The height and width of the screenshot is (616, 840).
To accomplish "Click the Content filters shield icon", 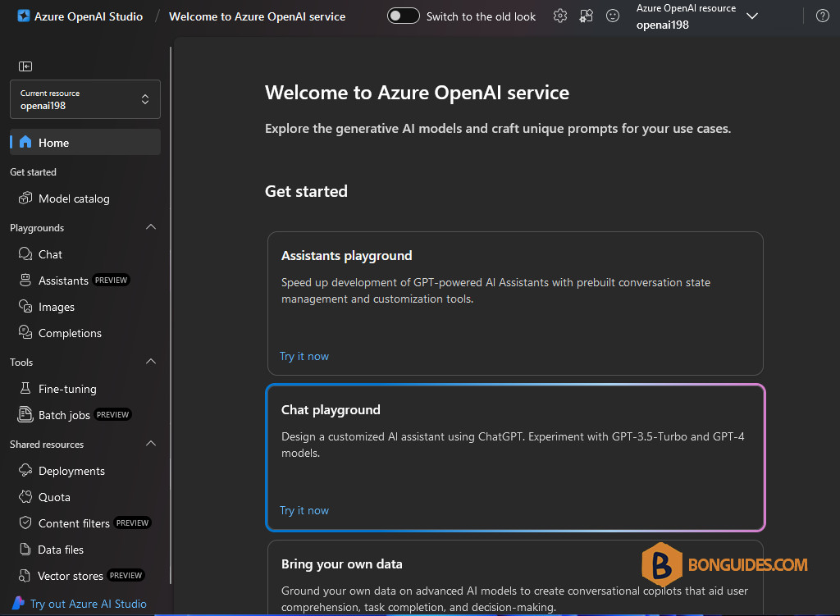I will pos(25,522).
